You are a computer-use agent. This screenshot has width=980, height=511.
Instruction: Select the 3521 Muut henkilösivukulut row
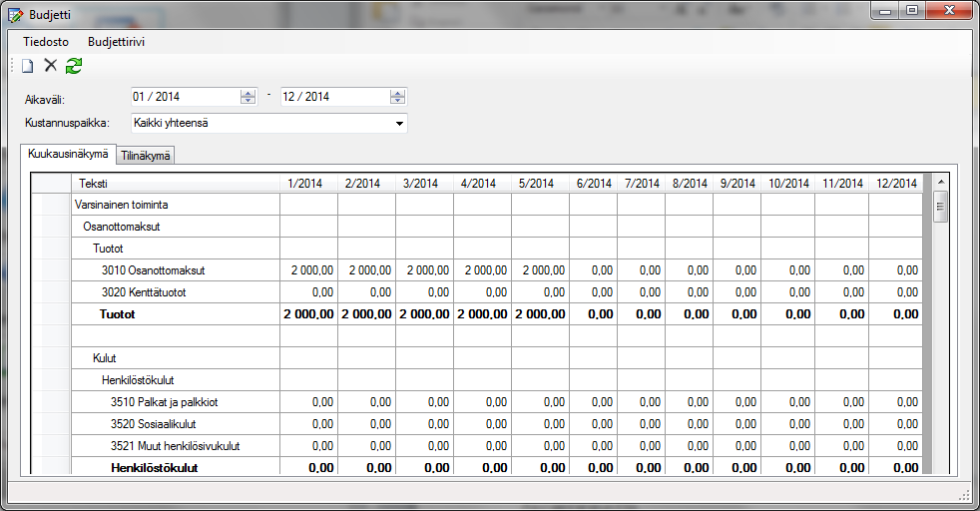click(175, 445)
